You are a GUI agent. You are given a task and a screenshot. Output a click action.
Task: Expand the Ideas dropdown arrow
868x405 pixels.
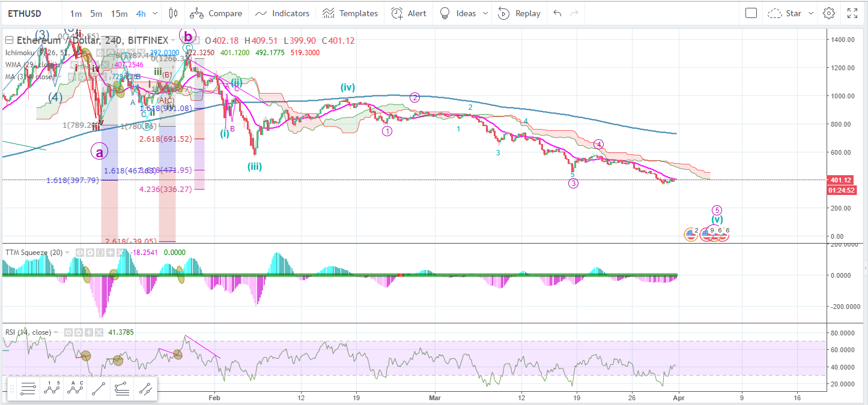(x=485, y=13)
